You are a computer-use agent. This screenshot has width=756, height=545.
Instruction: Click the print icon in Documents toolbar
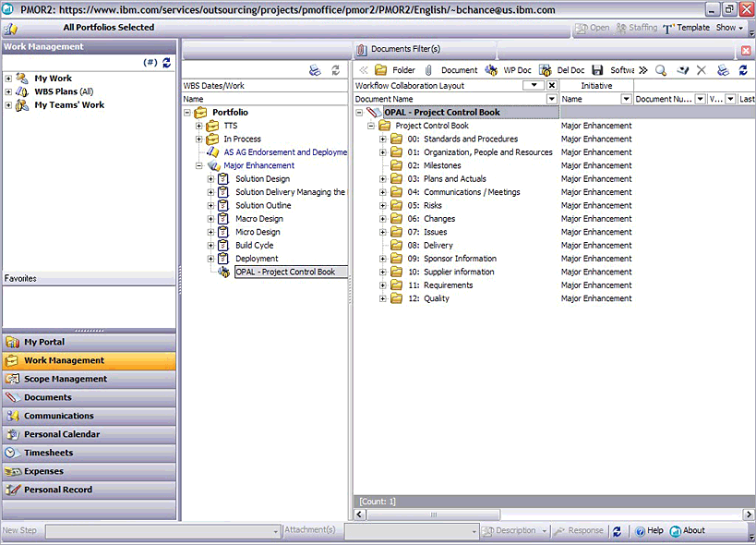click(723, 70)
